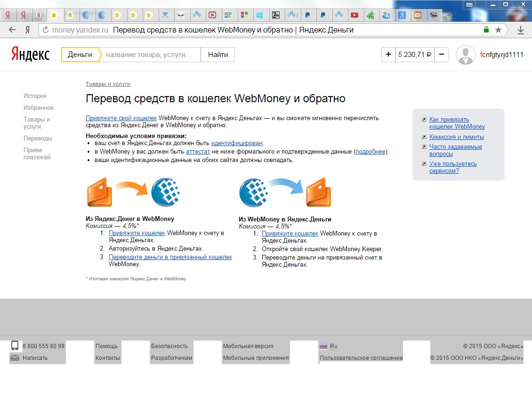Click the Ru language switcher
The image size is (532, 399).
(x=333, y=346)
